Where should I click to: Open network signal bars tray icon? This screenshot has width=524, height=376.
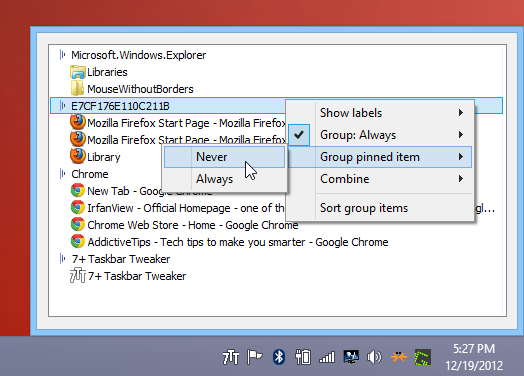pos(327,357)
